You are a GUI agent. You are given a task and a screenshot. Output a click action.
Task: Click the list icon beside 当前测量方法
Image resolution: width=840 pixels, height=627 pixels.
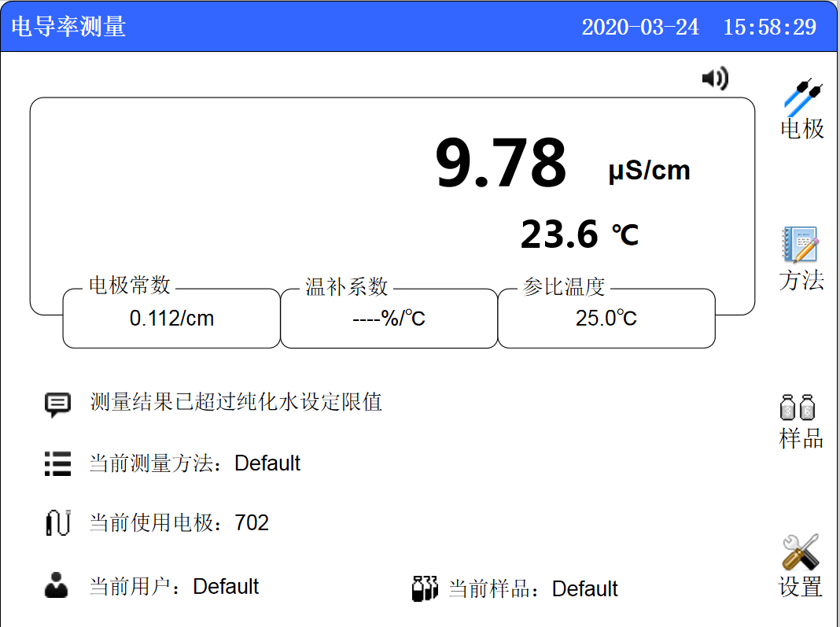pyautogui.click(x=57, y=463)
